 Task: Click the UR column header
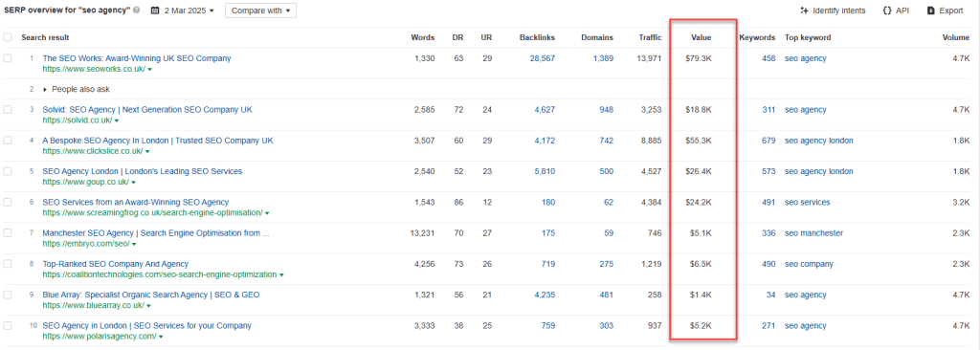pos(486,37)
